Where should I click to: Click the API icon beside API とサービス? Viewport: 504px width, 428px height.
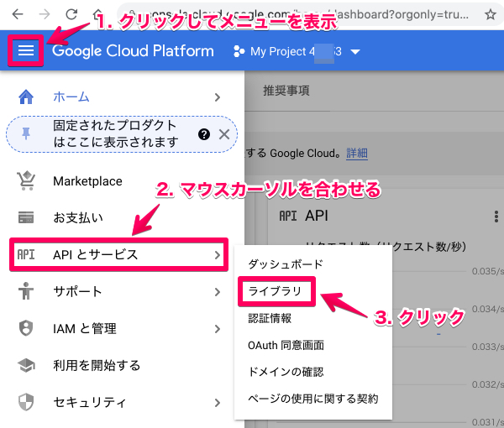click(x=26, y=255)
